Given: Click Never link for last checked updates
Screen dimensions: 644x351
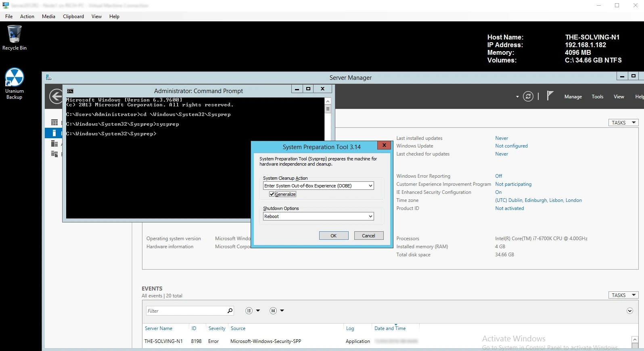Looking at the screenshot, I should 502,154.
